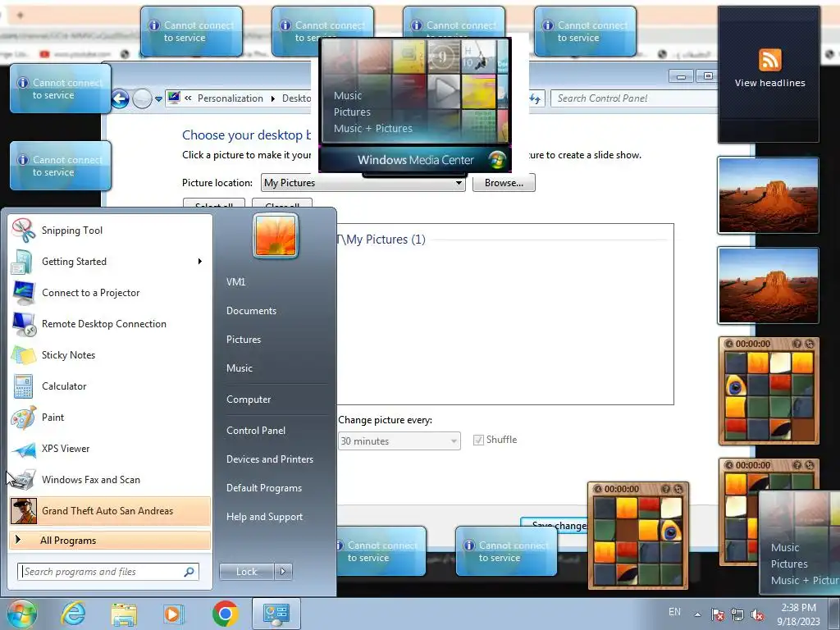Click Search programs and files field
This screenshot has width=840, height=630.
[x=108, y=572]
